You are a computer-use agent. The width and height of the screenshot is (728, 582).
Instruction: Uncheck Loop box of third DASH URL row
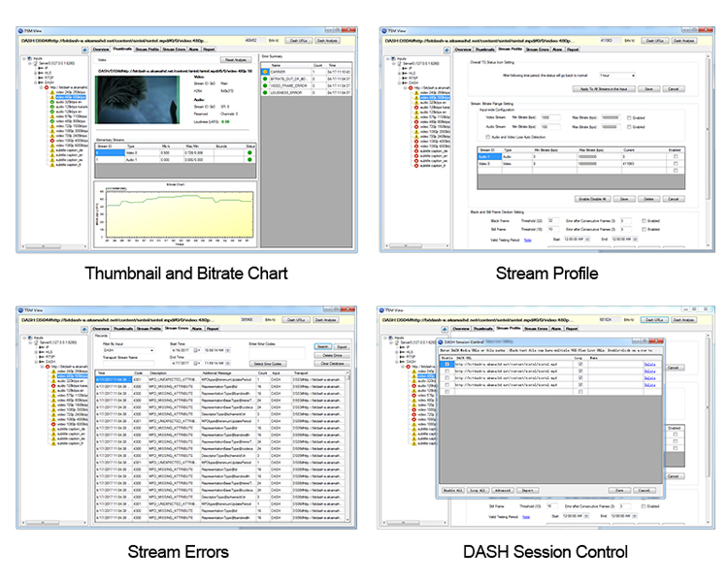[x=580, y=377]
